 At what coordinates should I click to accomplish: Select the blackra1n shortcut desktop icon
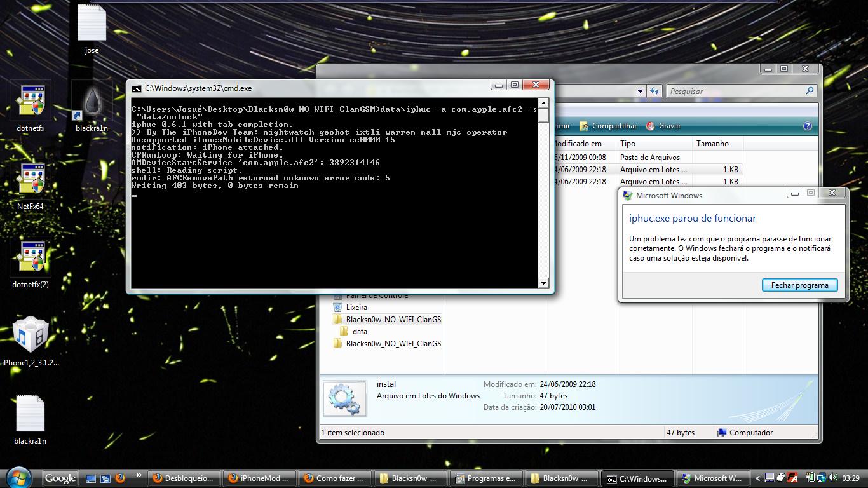point(92,106)
